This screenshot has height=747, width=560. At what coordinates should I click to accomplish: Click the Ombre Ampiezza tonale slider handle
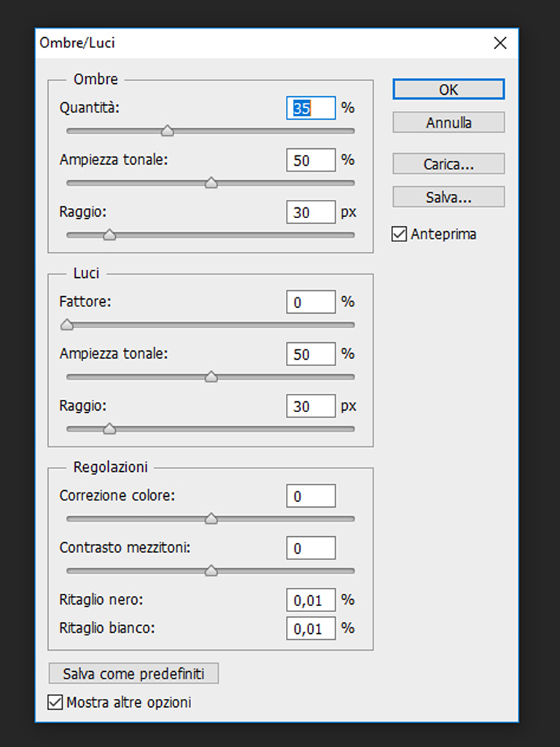coord(211,183)
